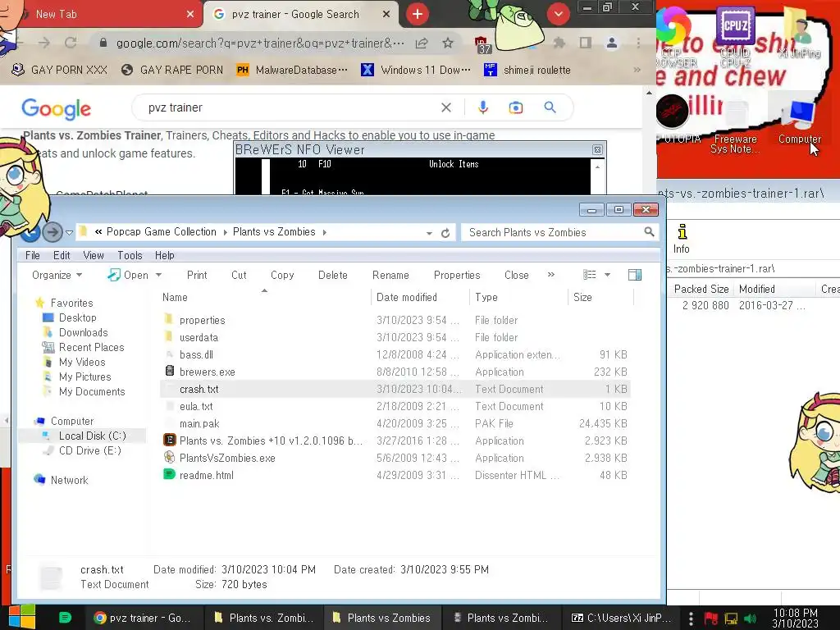
Task: Click the Search Plants vs Zombies field
Action: click(x=559, y=232)
